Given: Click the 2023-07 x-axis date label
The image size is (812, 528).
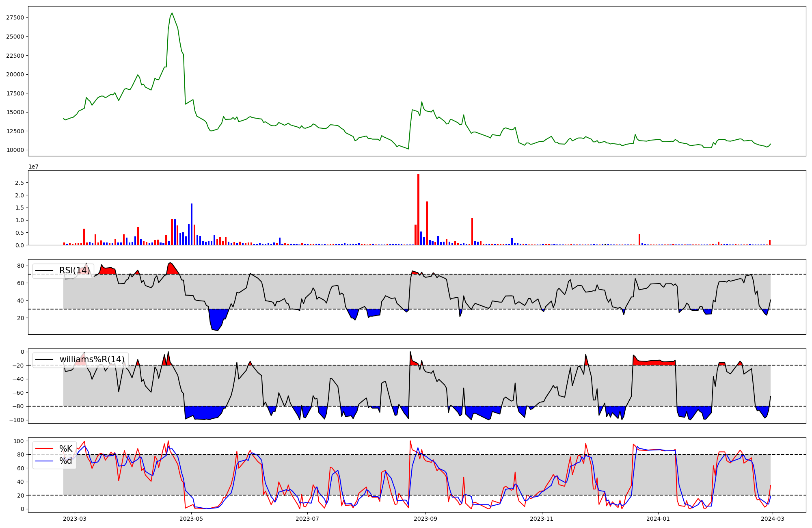Looking at the screenshot, I should [307, 519].
